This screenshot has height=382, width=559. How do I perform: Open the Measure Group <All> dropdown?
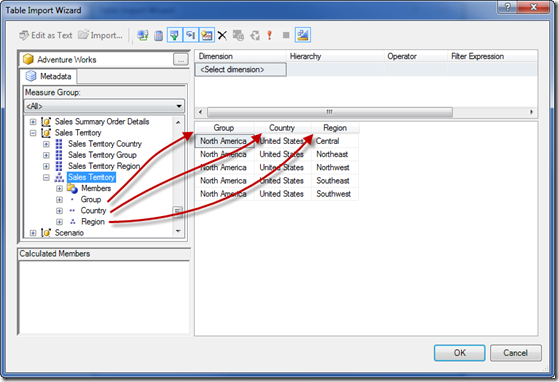pos(104,106)
